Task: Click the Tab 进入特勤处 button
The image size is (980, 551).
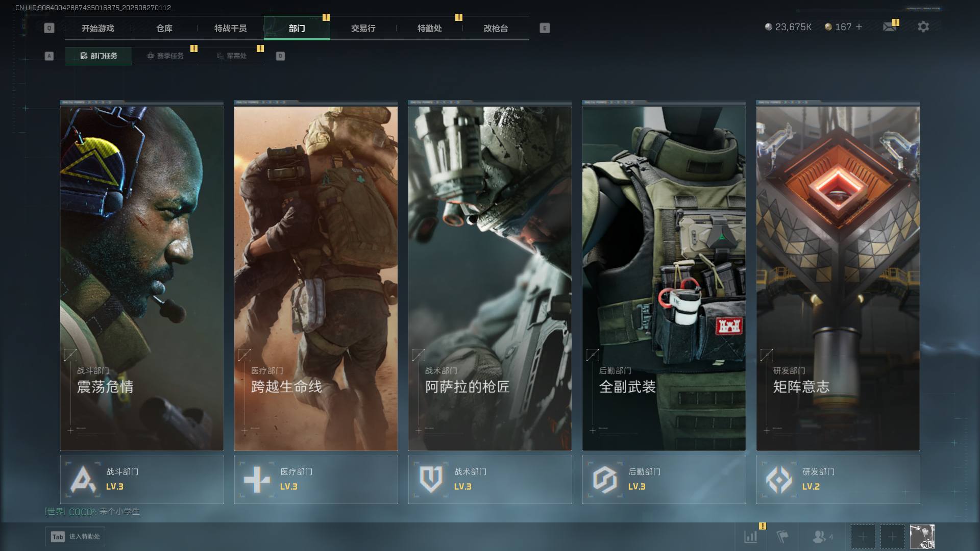Action: [x=76, y=537]
